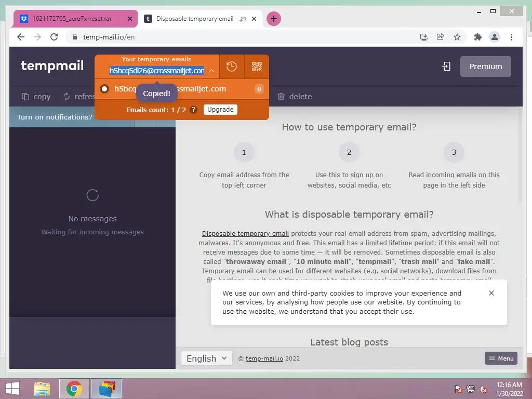Click 'What is disposable temporary email?' heading
532x399 pixels.
(x=349, y=215)
